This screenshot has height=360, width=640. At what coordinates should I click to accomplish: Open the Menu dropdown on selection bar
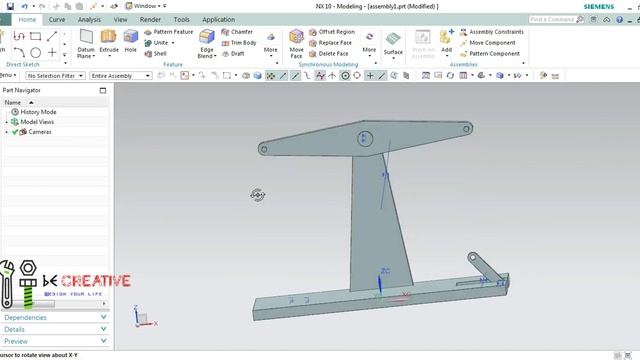(x=7, y=76)
